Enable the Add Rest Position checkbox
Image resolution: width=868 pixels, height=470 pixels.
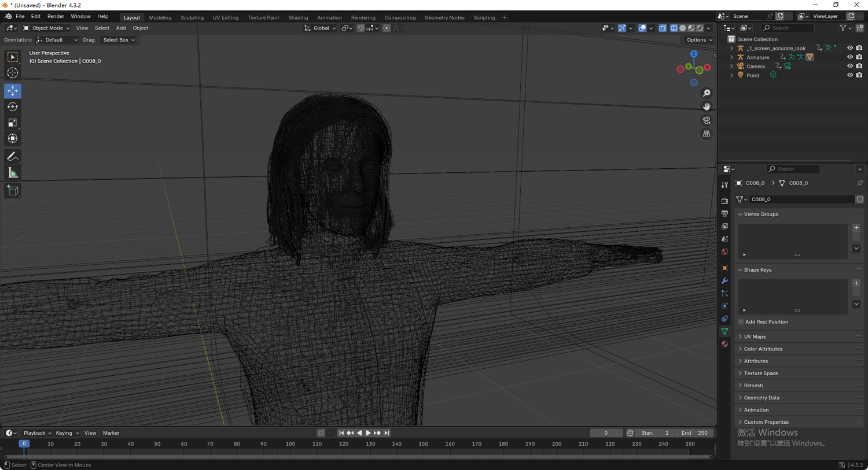point(741,322)
